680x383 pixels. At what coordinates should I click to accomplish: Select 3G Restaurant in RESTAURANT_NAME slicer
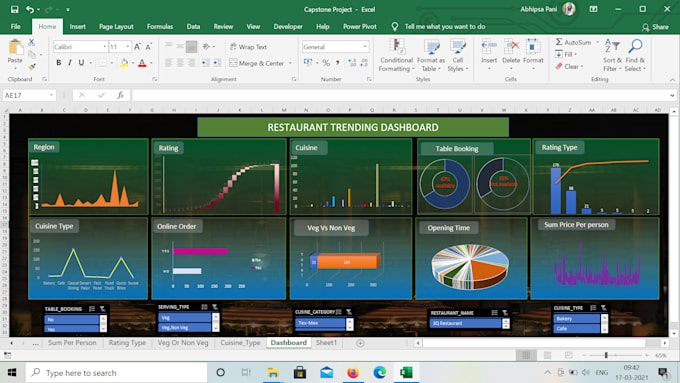point(465,323)
